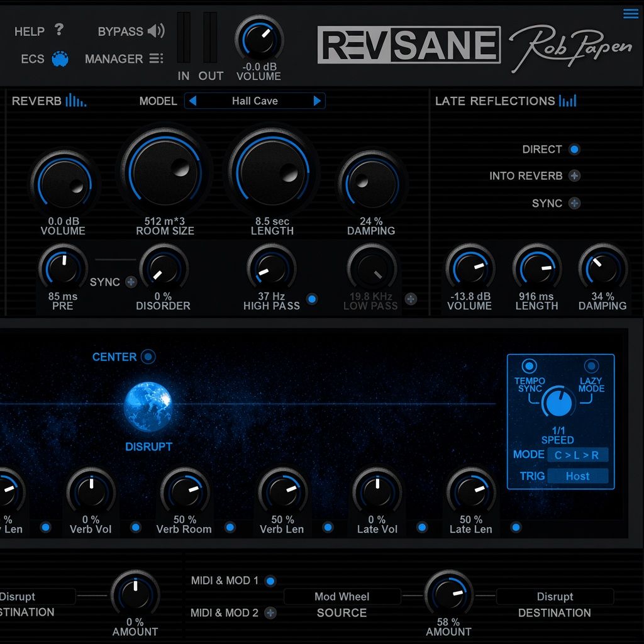Toggle the CENTER button

point(148,357)
